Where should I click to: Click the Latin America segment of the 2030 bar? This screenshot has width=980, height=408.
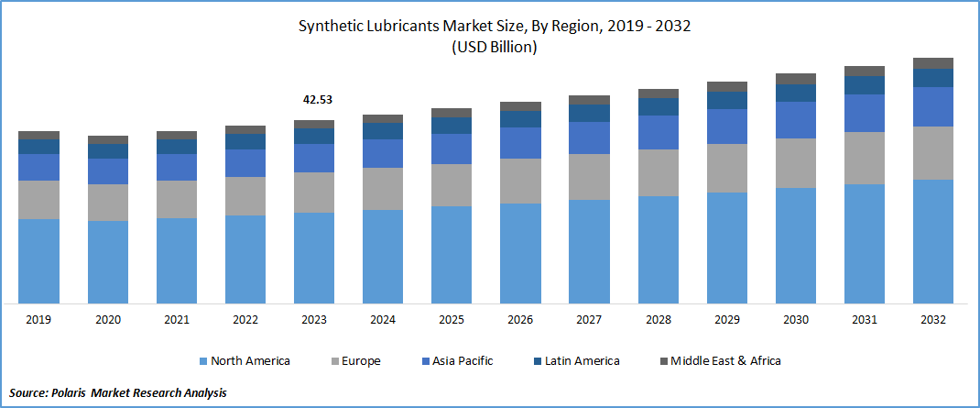(796, 94)
